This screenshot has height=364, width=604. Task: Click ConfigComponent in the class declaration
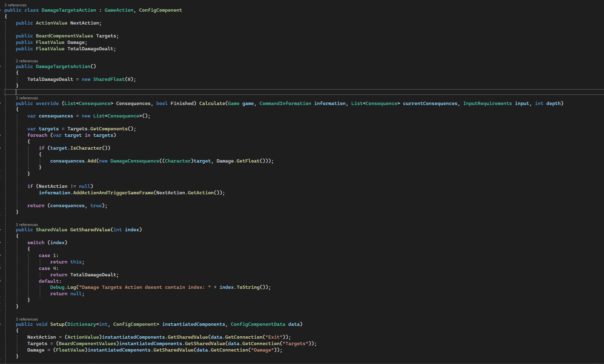click(x=160, y=10)
